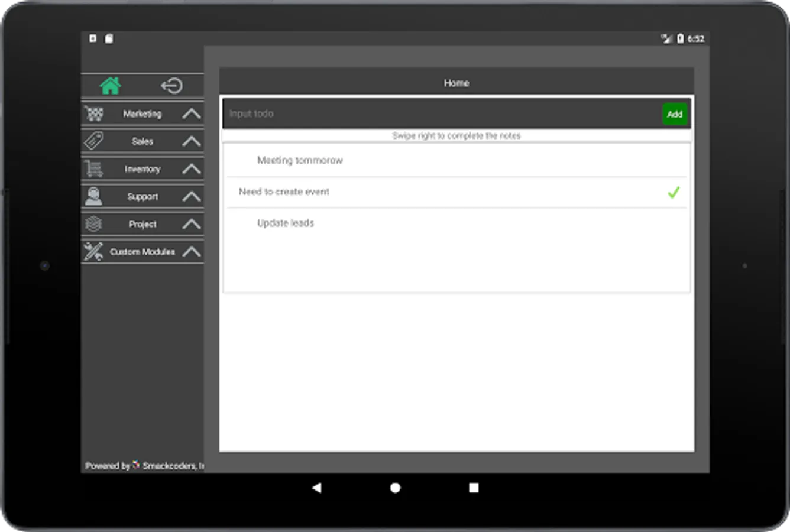The image size is (790, 532).
Task: Tap the Android back navigation button
Action: click(317, 488)
